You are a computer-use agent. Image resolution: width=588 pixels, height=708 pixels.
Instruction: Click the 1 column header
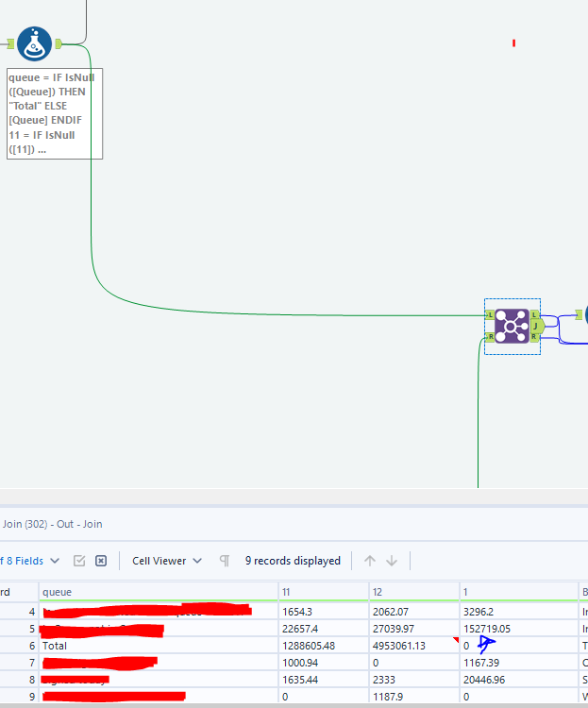(519, 592)
